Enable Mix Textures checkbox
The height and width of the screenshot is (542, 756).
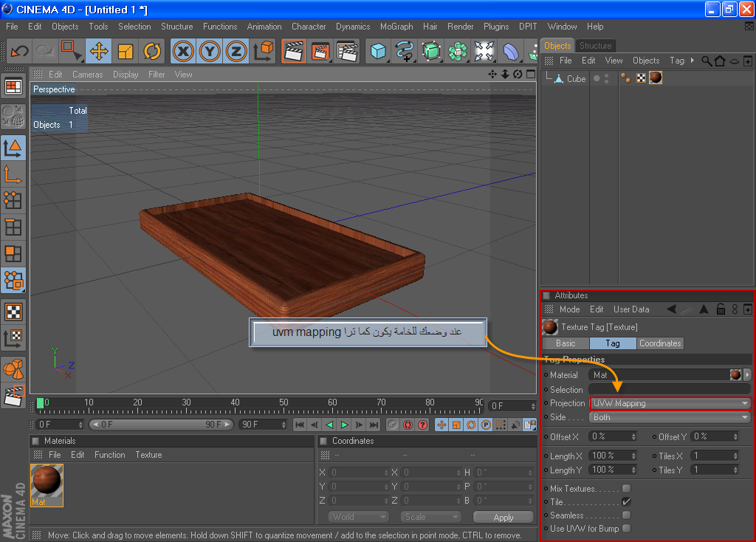pyautogui.click(x=626, y=489)
